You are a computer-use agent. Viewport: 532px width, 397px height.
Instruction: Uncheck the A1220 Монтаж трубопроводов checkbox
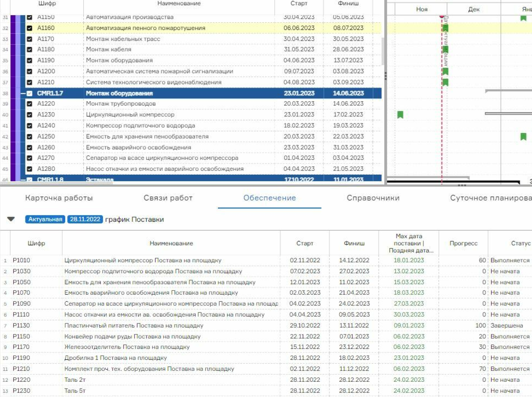coord(29,104)
